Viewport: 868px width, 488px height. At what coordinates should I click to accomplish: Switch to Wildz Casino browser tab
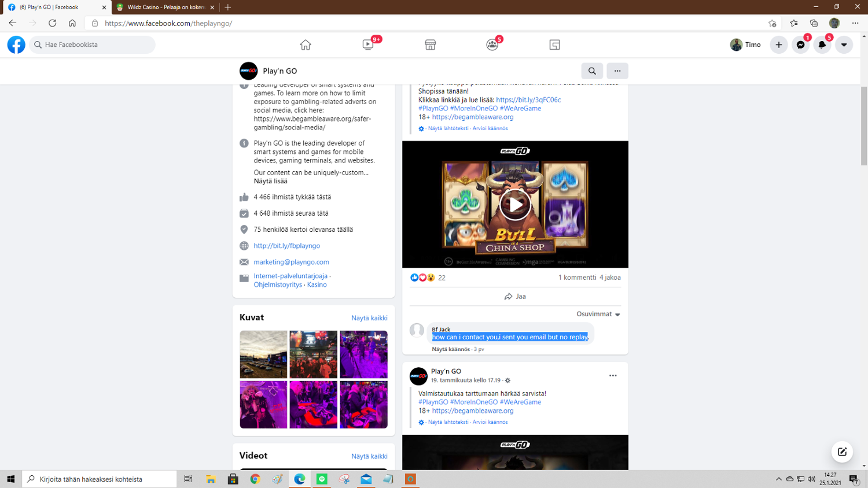tap(165, 7)
